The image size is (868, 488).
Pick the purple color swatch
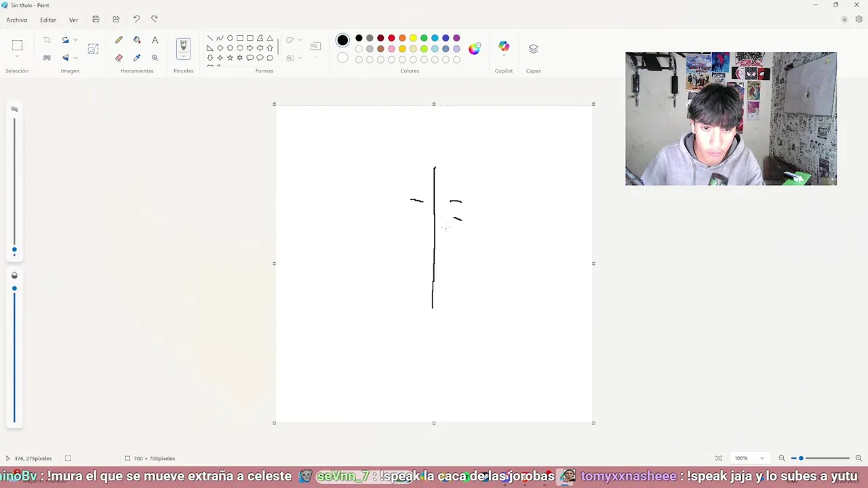[x=456, y=38]
